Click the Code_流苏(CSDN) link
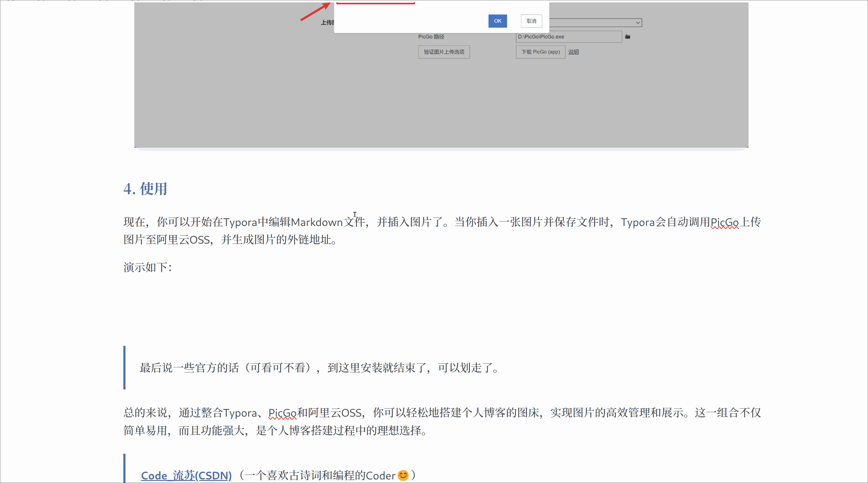 point(186,475)
